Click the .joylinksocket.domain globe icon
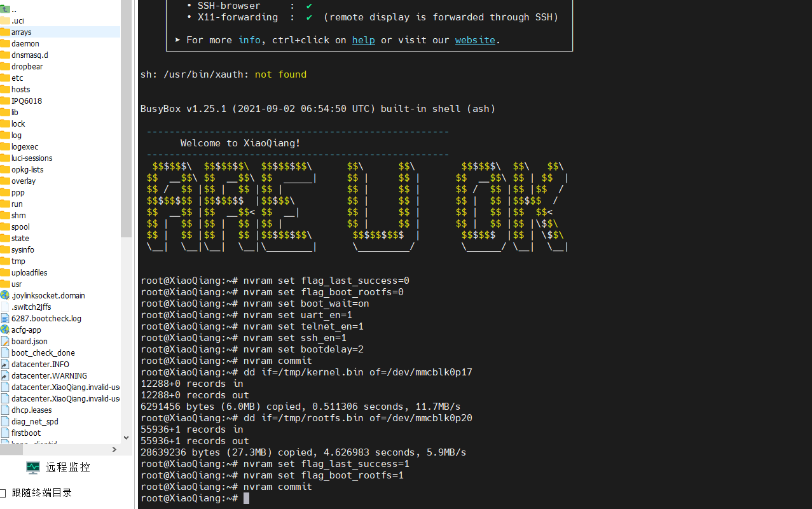 (x=5, y=295)
